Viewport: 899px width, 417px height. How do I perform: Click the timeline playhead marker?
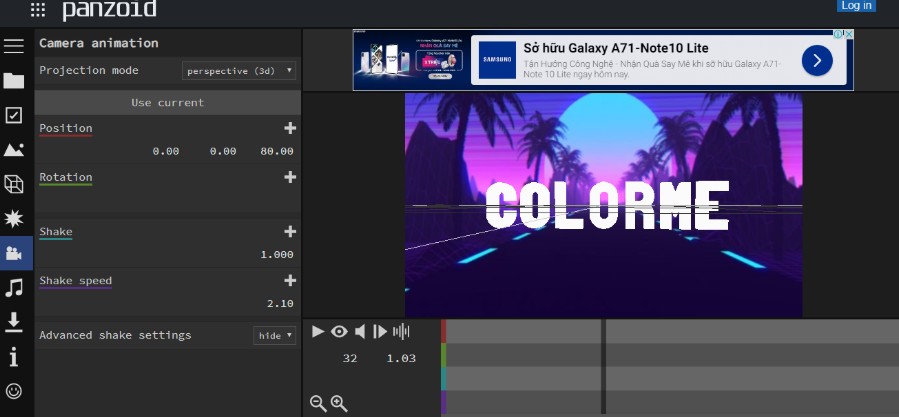pyautogui.click(x=603, y=367)
